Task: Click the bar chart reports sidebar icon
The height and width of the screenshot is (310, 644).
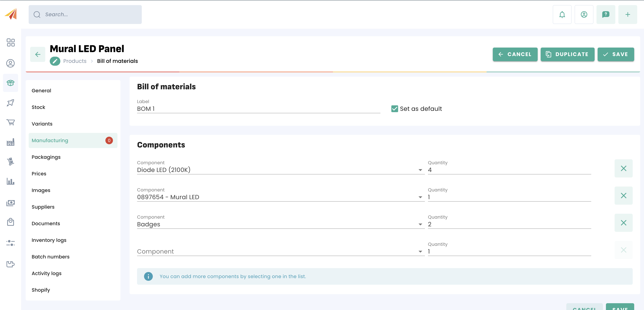Action: (x=11, y=181)
